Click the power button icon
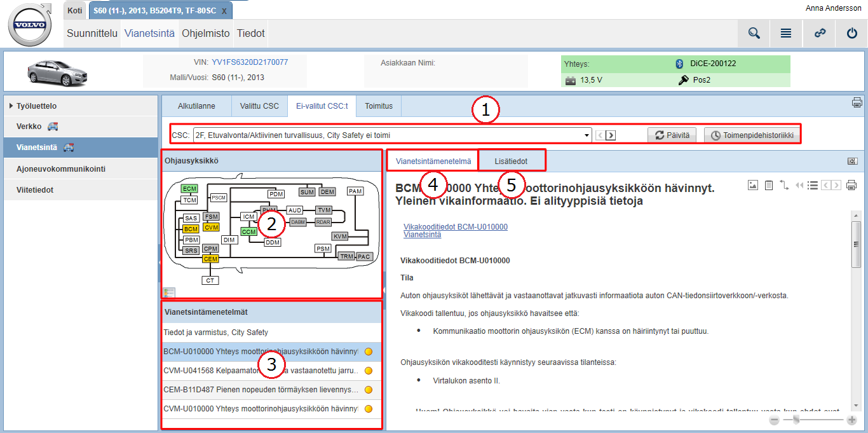This screenshot has width=868, height=433. (852, 34)
